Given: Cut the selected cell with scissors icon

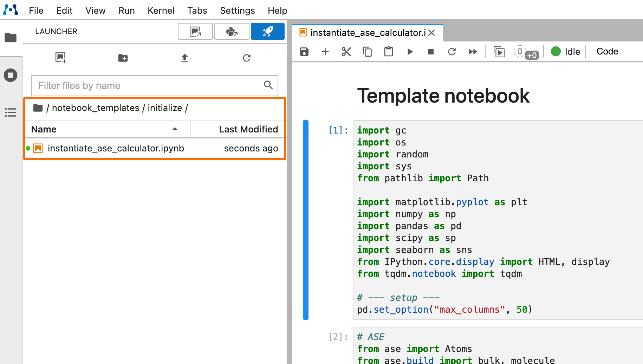Looking at the screenshot, I should [346, 52].
